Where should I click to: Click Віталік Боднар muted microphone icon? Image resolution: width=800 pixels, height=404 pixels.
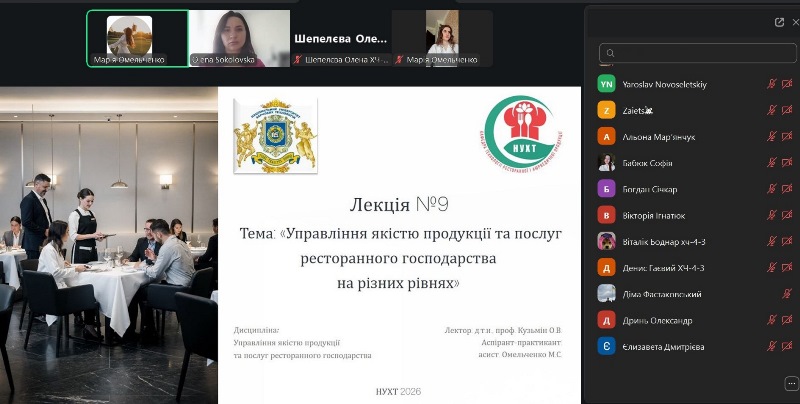[x=771, y=241]
